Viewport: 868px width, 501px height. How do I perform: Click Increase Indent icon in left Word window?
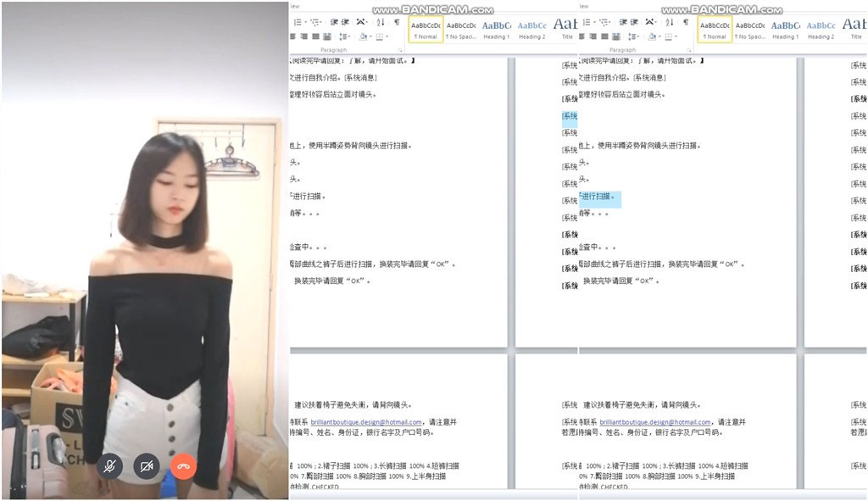coord(345,22)
